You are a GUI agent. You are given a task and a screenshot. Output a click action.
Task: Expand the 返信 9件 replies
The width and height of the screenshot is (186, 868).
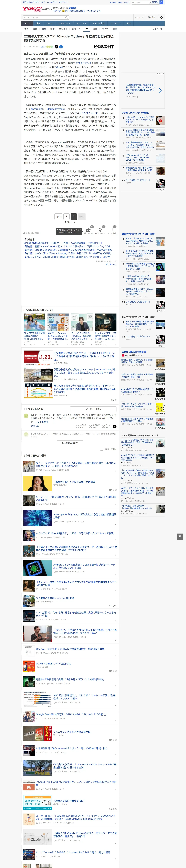34,426
